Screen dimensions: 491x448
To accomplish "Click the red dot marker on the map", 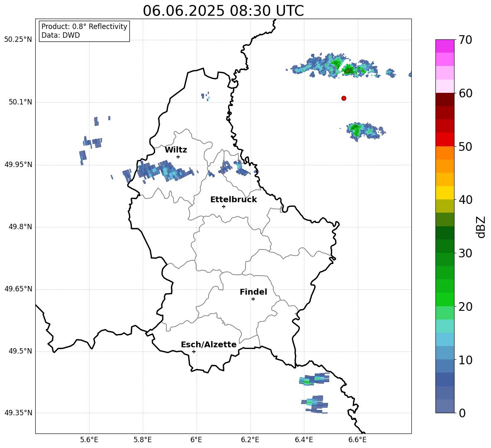I will click(x=343, y=98).
